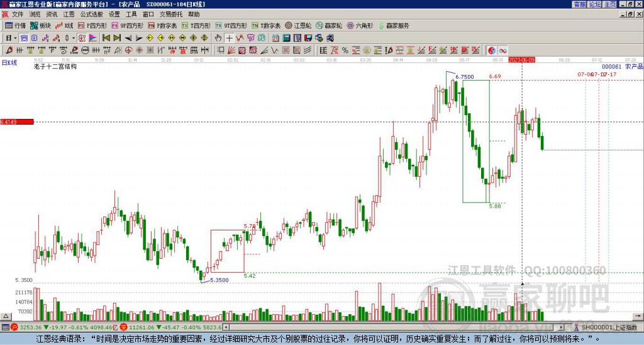Open the P数字表 tool

[163, 25]
